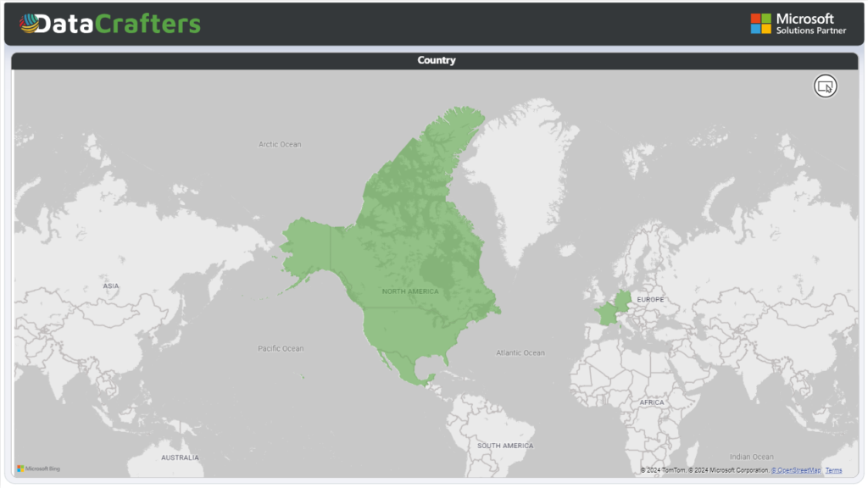Select highlighted Mexico on the map
This screenshot has width=868, height=488.
coord(405,363)
